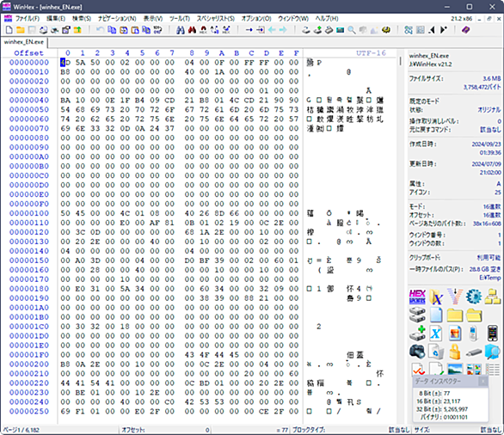Click the disk with green plus icon
Viewport: 504px width, 435px height.
click(417, 334)
